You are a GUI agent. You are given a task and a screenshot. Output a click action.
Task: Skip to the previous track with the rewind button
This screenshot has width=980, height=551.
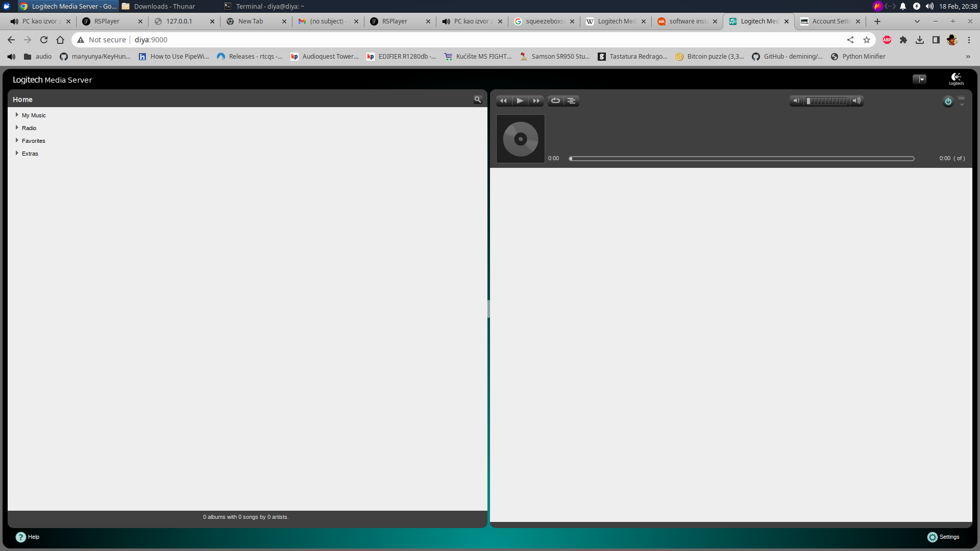point(503,101)
